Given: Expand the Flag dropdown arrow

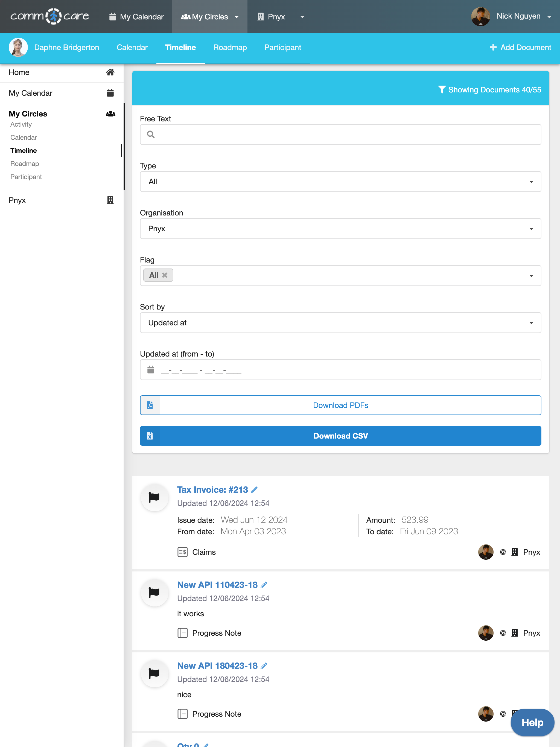Looking at the screenshot, I should click(531, 276).
